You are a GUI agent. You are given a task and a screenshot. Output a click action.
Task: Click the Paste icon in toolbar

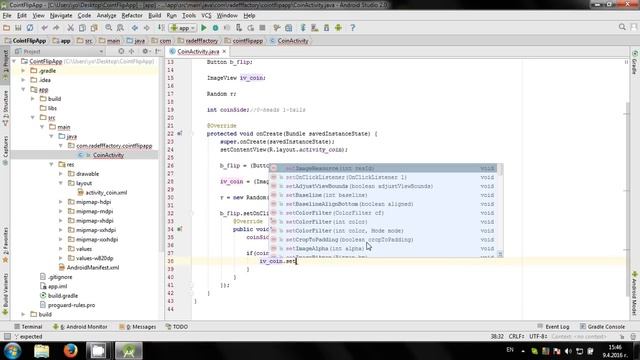coord(94,28)
